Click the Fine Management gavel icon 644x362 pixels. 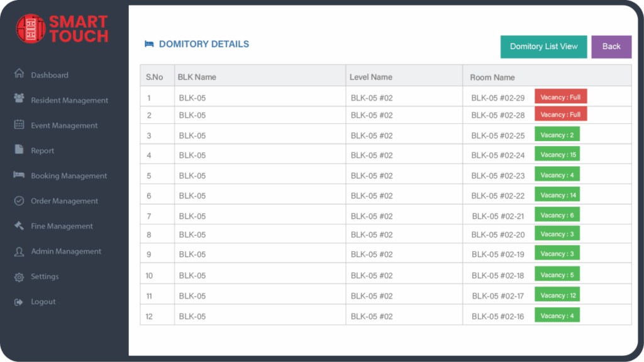click(x=19, y=225)
